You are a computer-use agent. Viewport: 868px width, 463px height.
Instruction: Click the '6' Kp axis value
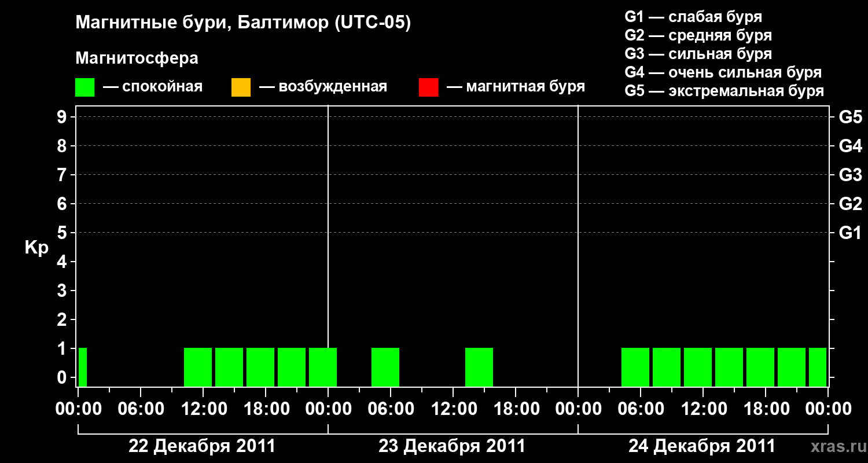click(63, 204)
